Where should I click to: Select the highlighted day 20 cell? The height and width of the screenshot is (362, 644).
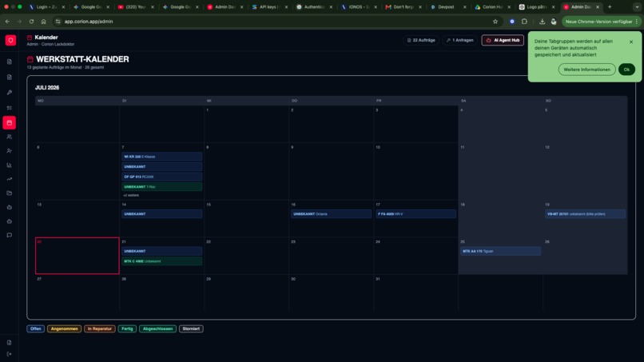tap(78, 256)
